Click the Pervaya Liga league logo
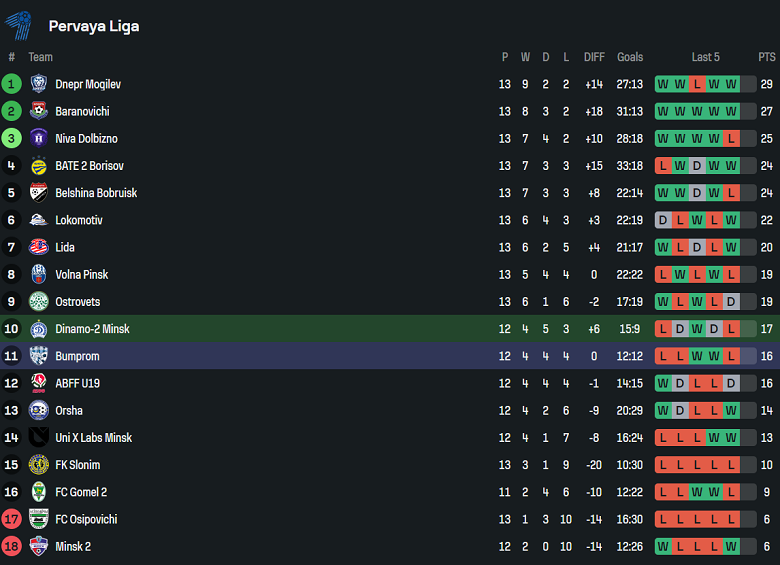The height and width of the screenshot is (565, 780). coord(19,25)
